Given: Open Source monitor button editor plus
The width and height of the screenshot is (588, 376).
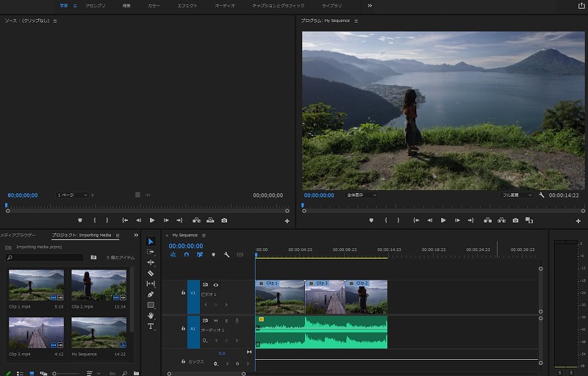Looking at the screenshot, I should click(x=287, y=221).
